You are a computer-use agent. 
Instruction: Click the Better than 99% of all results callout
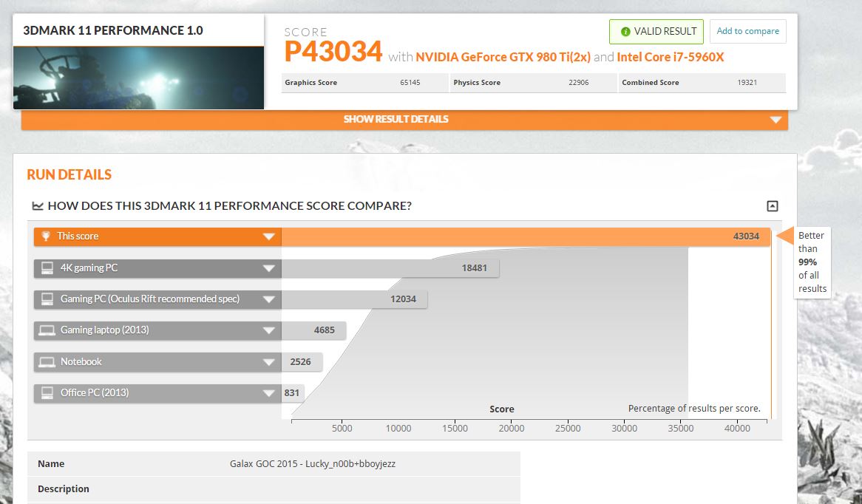pyautogui.click(x=812, y=262)
